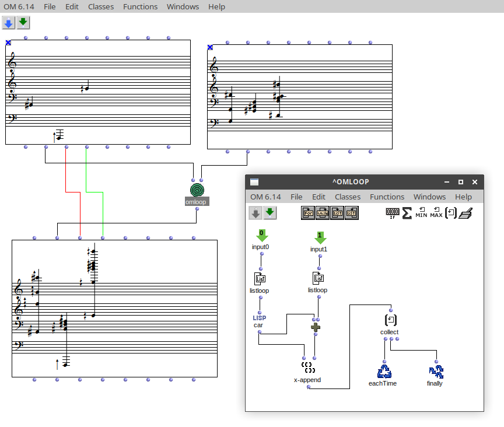The width and height of the screenshot is (504, 427).
Task: Select the MAX icon in the OMLOOP toolbar
Action: pyautogui.click(x=436, y=213)
